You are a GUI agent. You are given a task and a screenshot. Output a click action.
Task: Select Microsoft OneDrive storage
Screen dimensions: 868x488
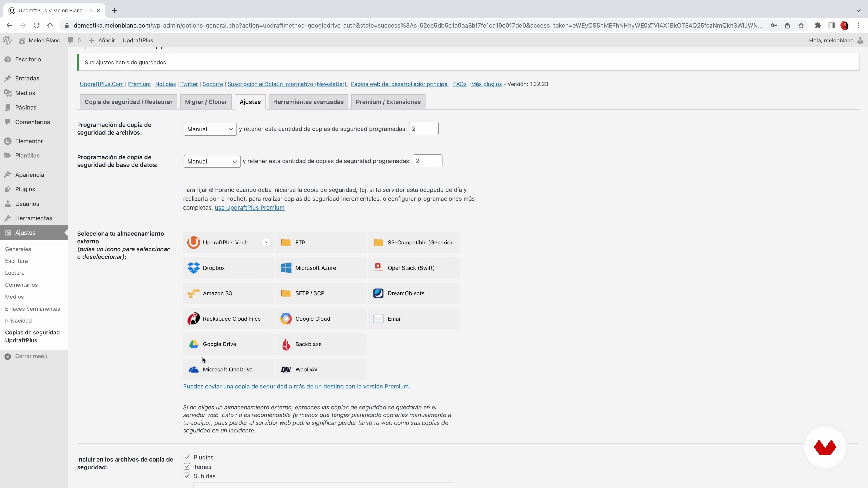coord(229,370)
